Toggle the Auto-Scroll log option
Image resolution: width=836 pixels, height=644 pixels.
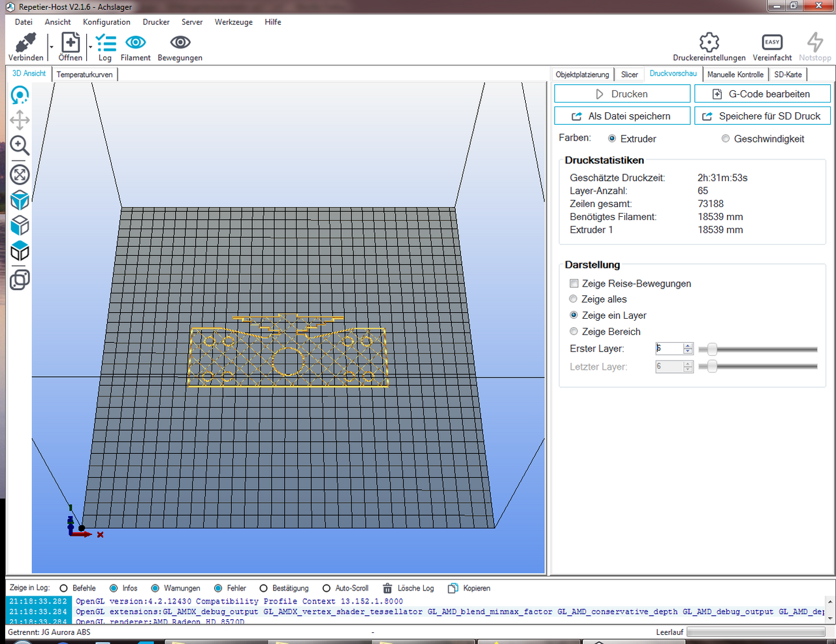coord(327,588)
